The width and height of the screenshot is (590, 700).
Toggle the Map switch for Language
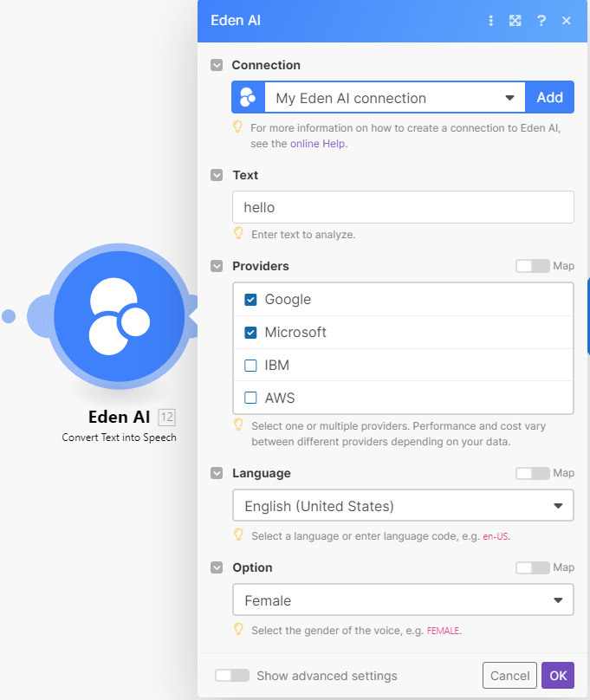point(533,473)
